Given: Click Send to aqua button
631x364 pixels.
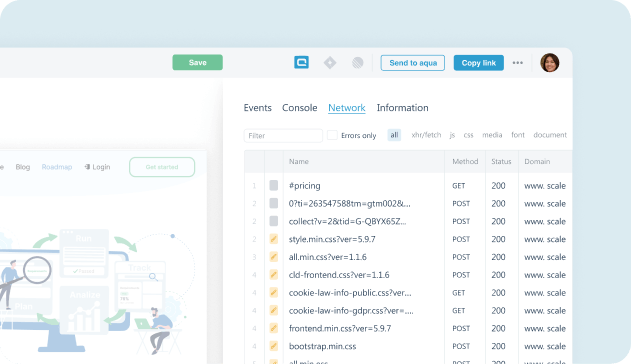Looking at the screenshot, I should click(x=413, y=63).
